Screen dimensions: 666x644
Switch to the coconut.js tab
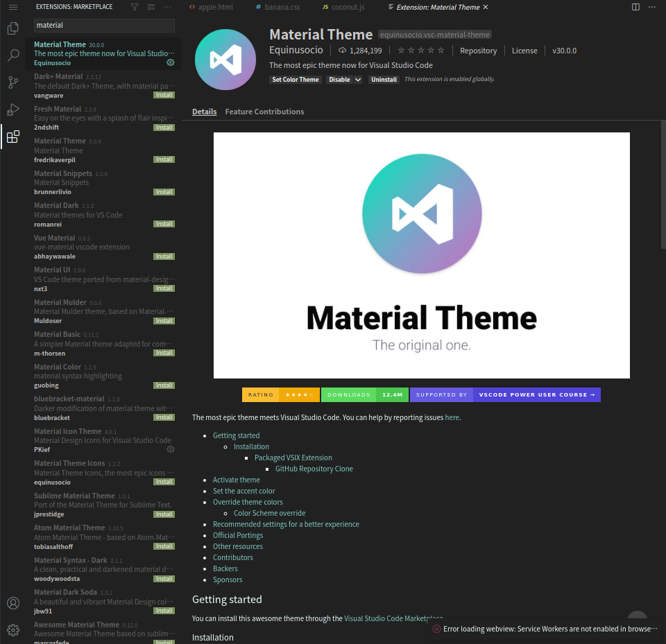point(343,7)
